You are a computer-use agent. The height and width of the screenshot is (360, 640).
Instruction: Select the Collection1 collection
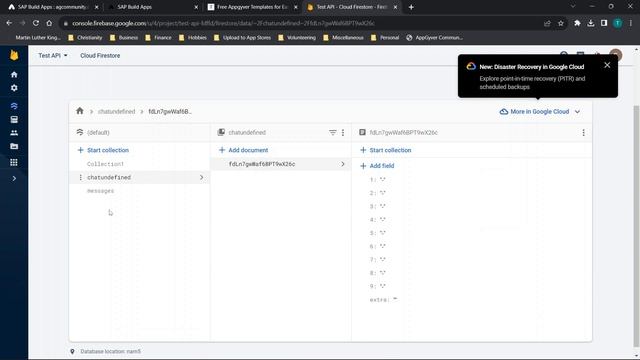pos(105,164)
